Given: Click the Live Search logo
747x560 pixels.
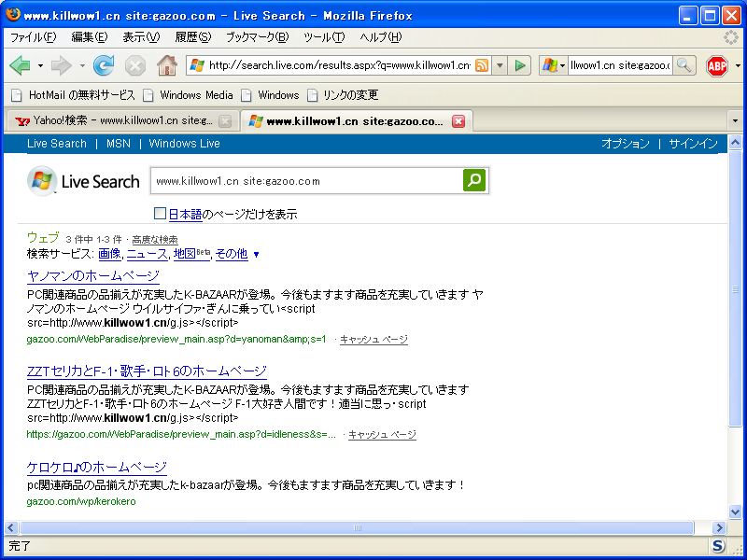Looking at the screenshot, I should tap(83, 181).
